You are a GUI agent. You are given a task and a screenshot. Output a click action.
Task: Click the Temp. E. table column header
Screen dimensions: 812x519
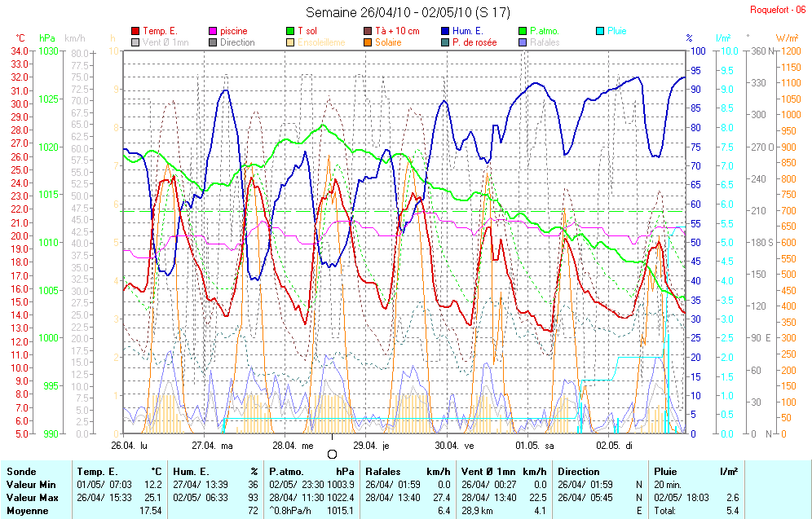97,472
